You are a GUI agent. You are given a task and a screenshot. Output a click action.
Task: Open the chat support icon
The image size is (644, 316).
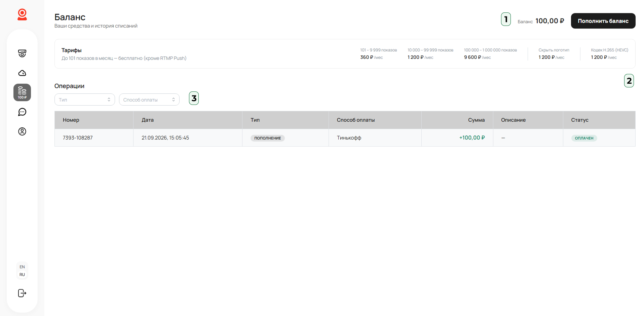click(x=22, y=112)
